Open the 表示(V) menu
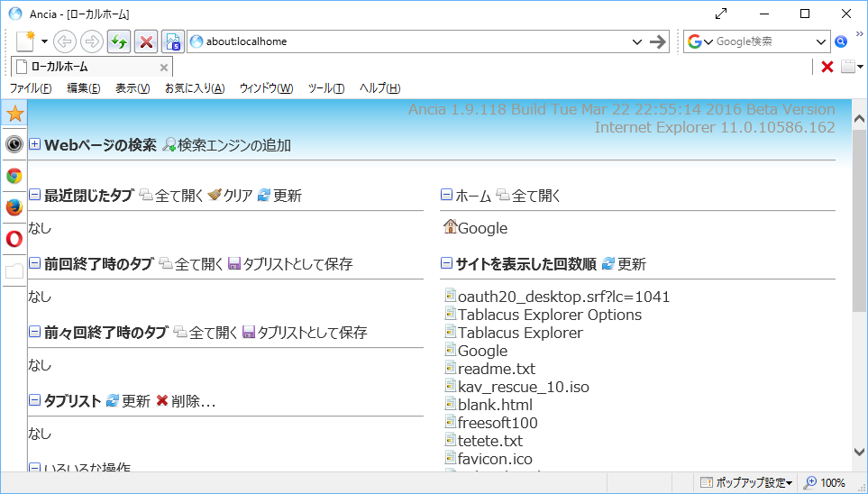The image size is (868, 494). coord(132,88)
